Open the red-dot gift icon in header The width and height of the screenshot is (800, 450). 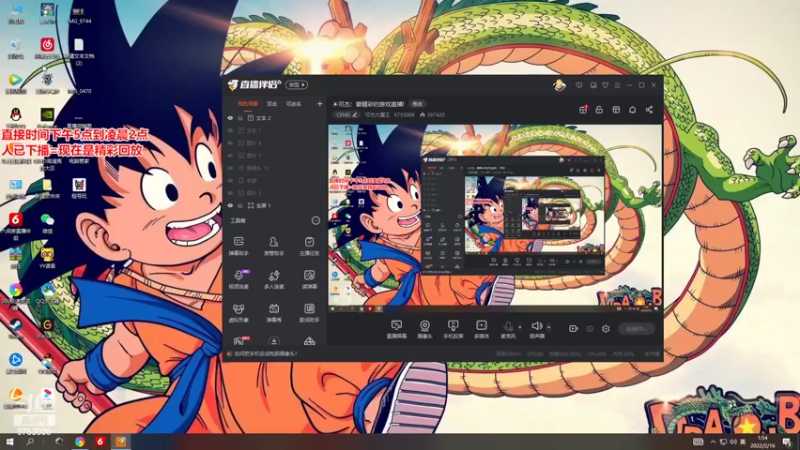(x=583, y=110)
